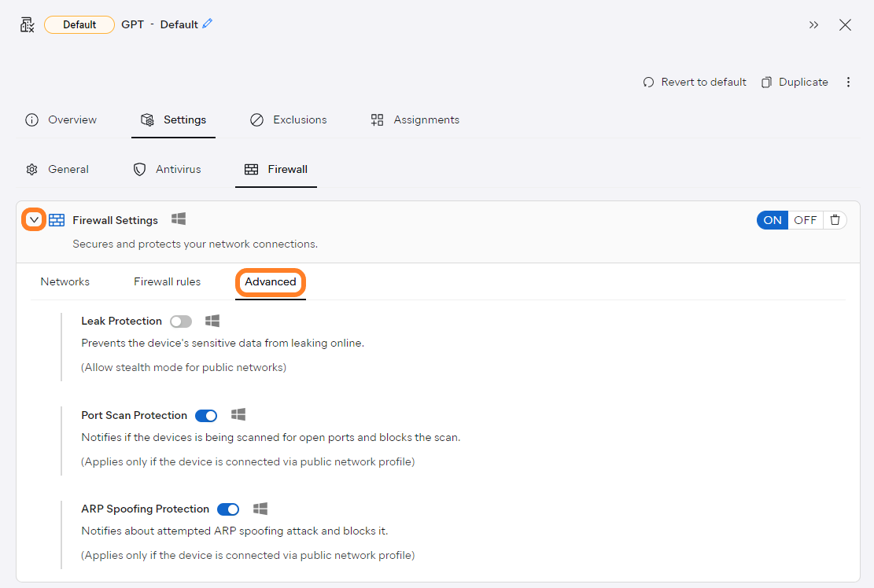Click the Windows icon next to Leak Protection
This screenshot has width=874, height=588.
click(x=212, y=321)
